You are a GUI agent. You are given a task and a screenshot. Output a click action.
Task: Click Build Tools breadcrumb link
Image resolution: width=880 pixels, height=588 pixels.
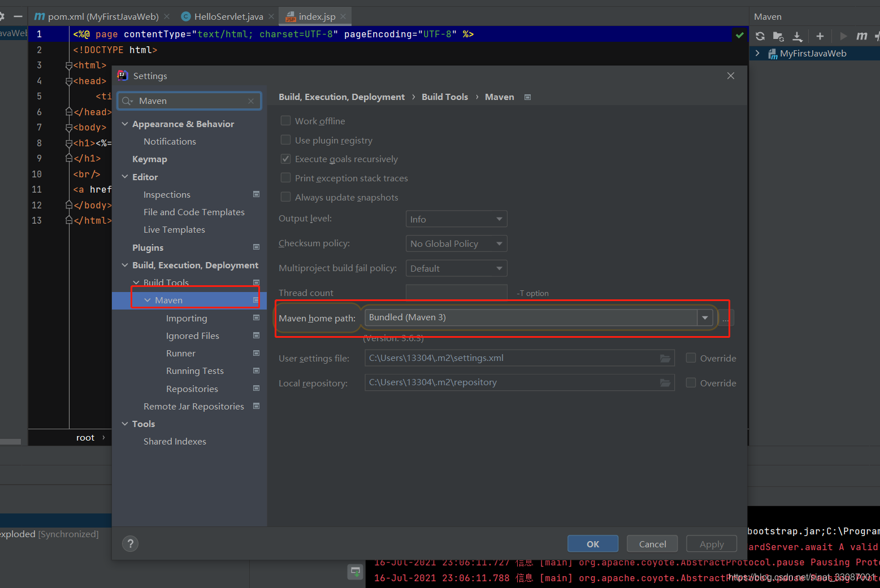tap(445, 97)
